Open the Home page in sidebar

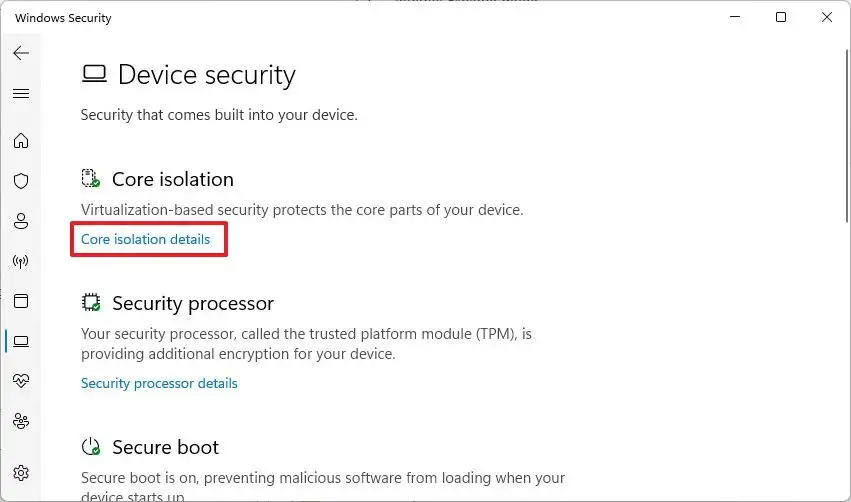click(x=21, y=141)
